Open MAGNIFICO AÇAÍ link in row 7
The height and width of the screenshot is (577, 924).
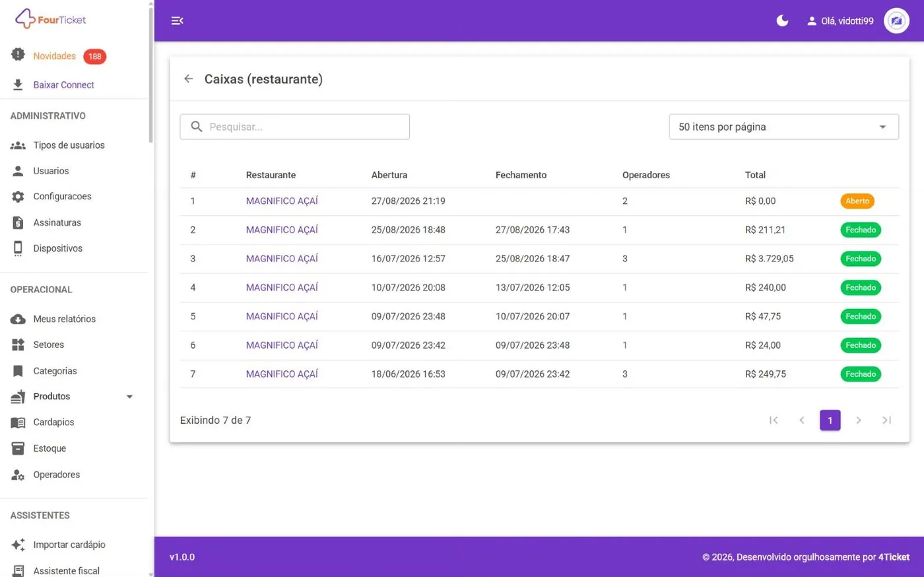click(282, 374)
